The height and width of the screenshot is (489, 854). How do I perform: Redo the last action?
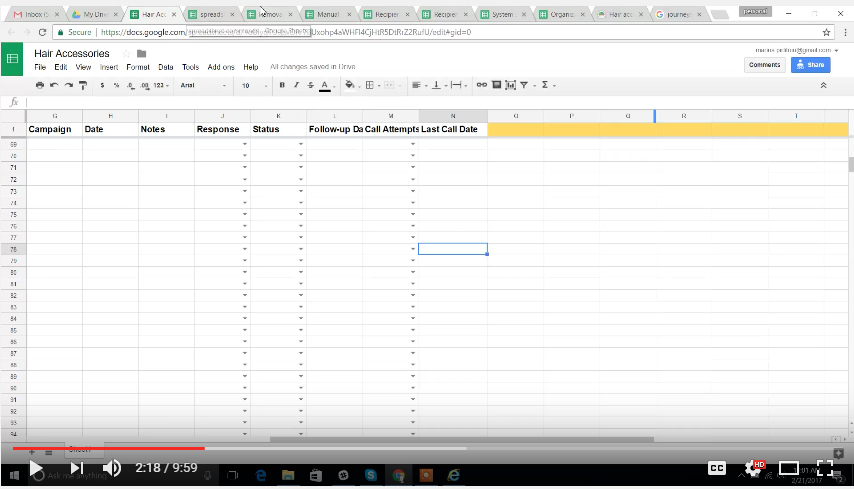69,85
